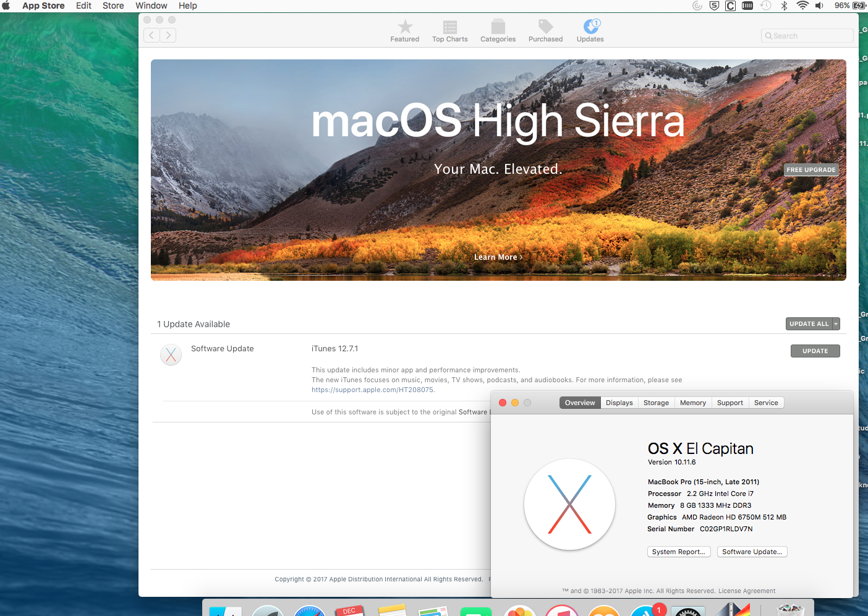
Task: Open Notes from the Dock
Action: coord(391,610)
